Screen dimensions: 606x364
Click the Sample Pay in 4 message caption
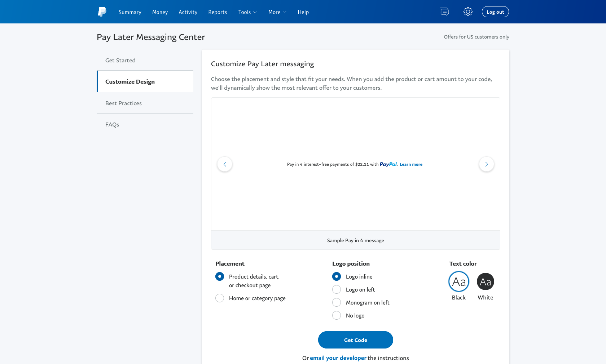coord(356,240)
